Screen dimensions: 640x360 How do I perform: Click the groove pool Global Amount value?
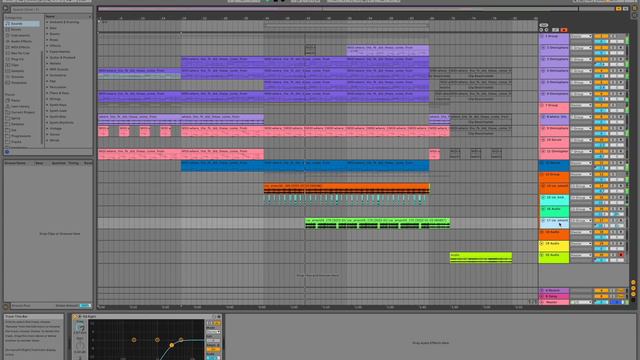85,306
